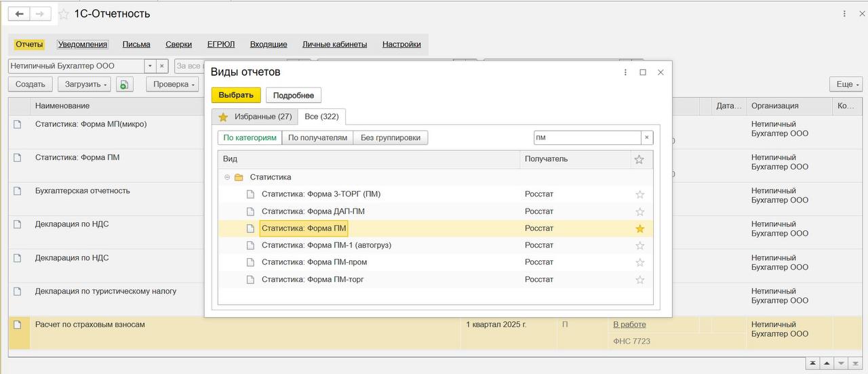This screenshot has width=868, height=374.
Task: Close the Виды отчетов dialog
Action: click(660, 72)
